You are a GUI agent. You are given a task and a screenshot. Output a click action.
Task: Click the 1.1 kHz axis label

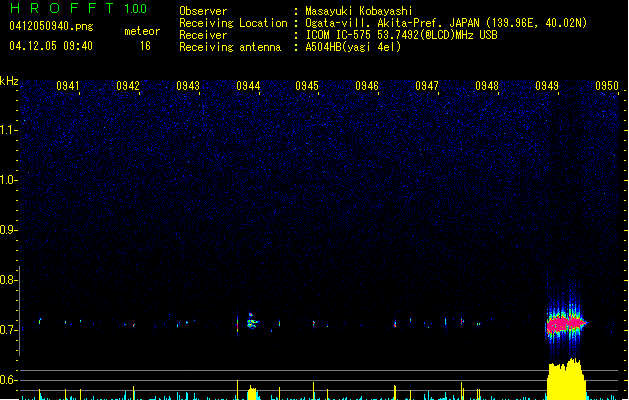8,130
